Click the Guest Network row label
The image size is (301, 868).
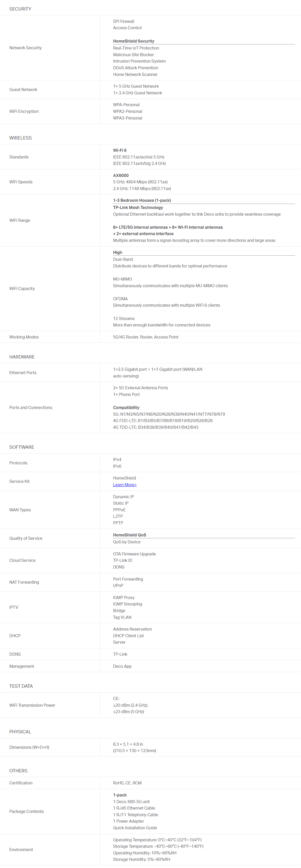[23, 90]
